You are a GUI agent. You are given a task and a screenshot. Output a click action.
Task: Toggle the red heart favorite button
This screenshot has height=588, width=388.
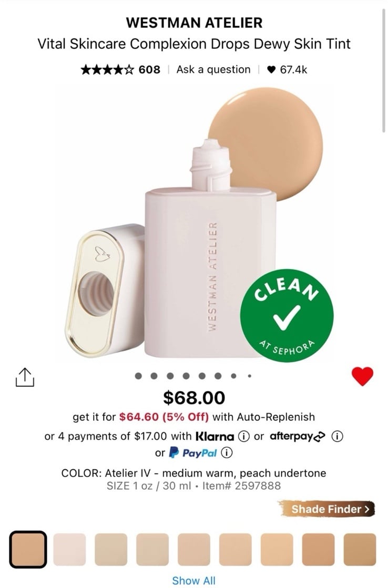pos(362,376)
